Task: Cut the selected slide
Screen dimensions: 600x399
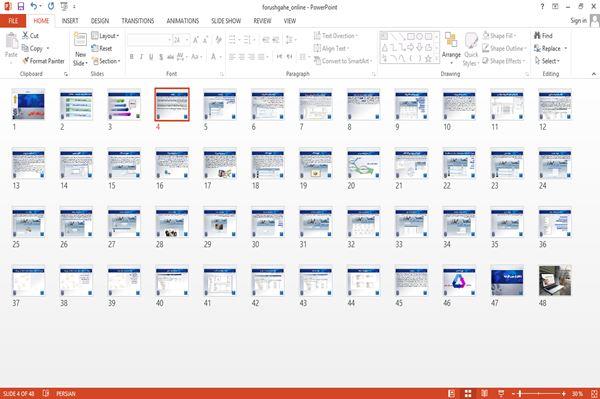Action: click(30, 36)
